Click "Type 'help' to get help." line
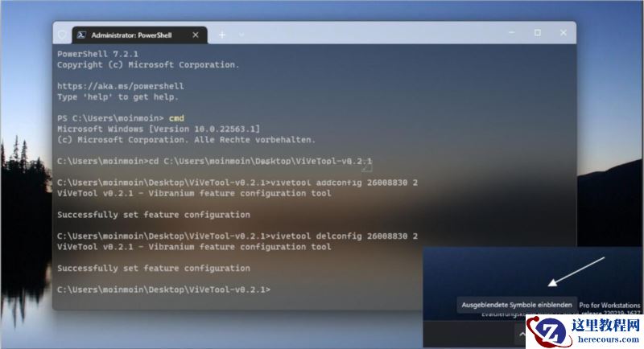 (118, 97)
